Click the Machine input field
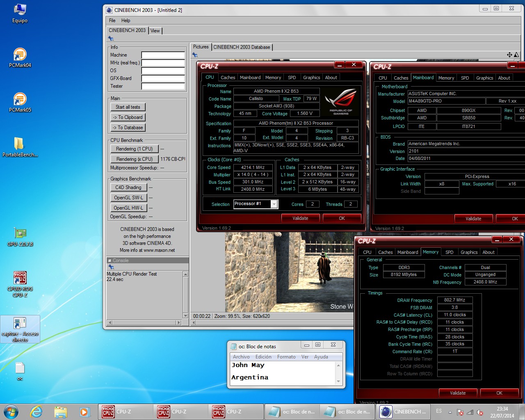This screenshot has height=420, width=525. pyautogui.click(x=163, y=55)
